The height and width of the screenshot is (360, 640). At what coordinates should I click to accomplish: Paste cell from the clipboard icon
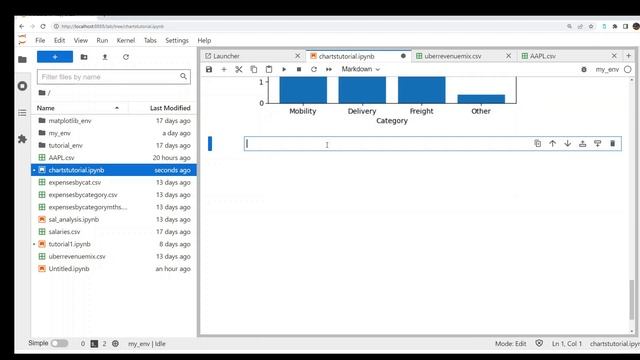coord(269,69)
